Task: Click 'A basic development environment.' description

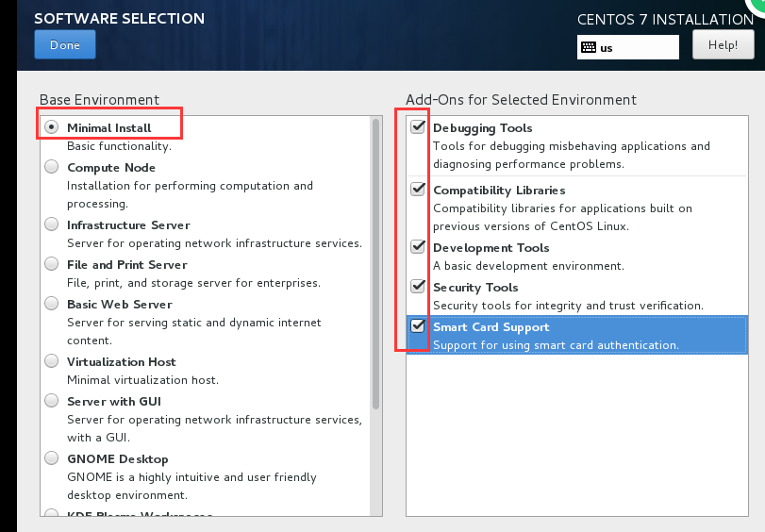Action: click(x=529, y=266)
